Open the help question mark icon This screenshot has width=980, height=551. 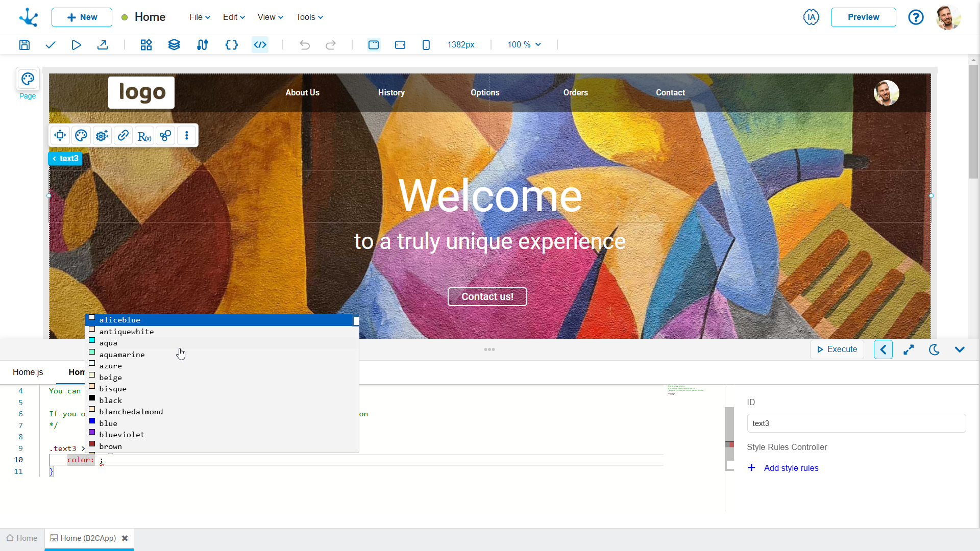tap(916, 17)
